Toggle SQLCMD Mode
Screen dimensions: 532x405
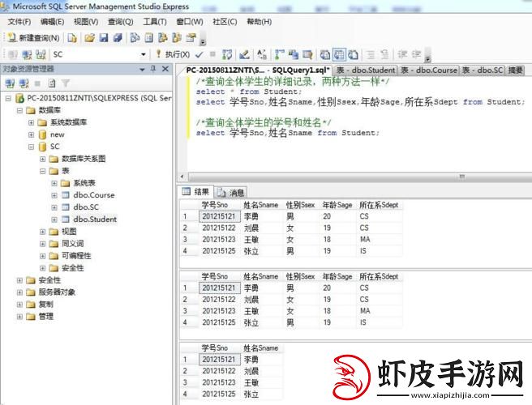[307, 54]
